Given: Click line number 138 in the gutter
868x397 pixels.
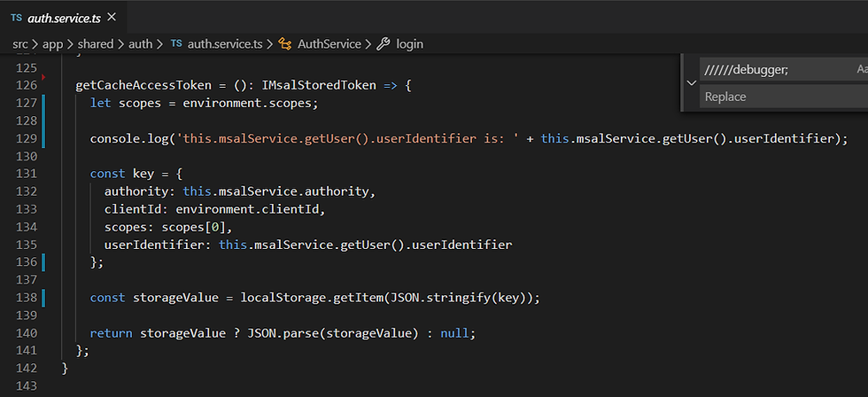Looking at the screenshot, I should pyautogui.click(x=27, y=298).
